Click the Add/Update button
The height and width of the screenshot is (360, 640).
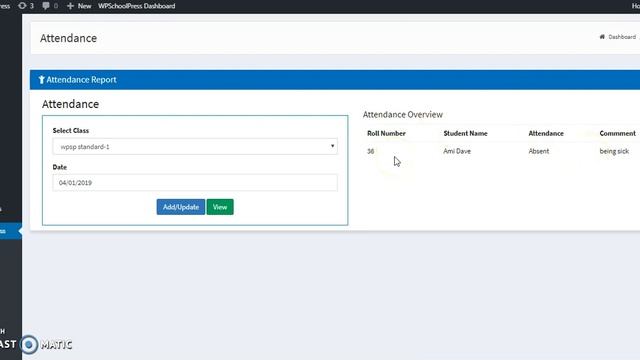(x=181, y=207)
